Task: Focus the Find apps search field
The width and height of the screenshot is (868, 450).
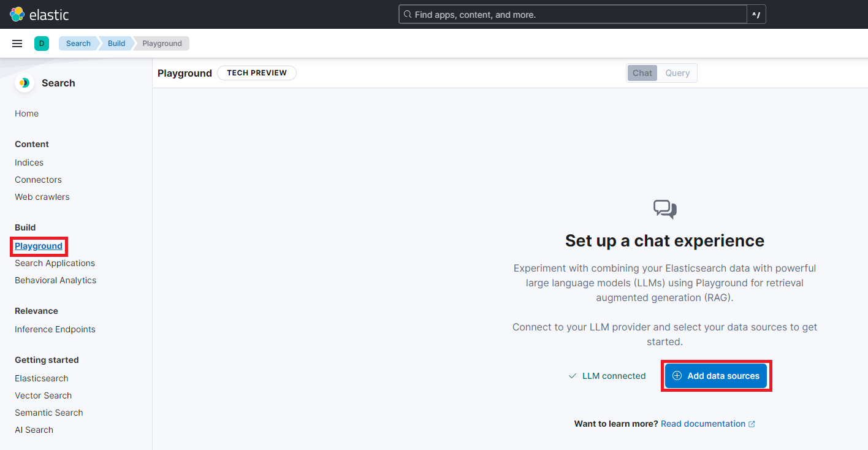Action: (573, 14)
